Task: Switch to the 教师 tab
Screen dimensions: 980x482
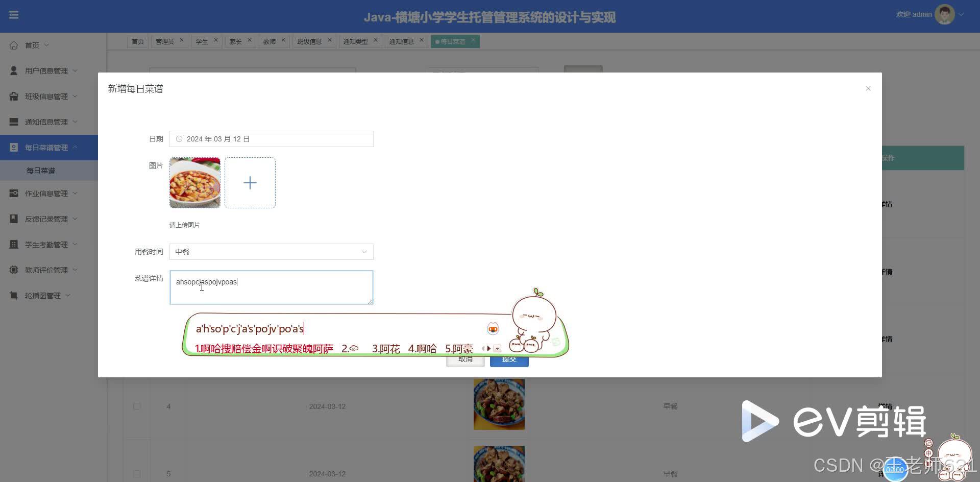Action: click(269, 41)
